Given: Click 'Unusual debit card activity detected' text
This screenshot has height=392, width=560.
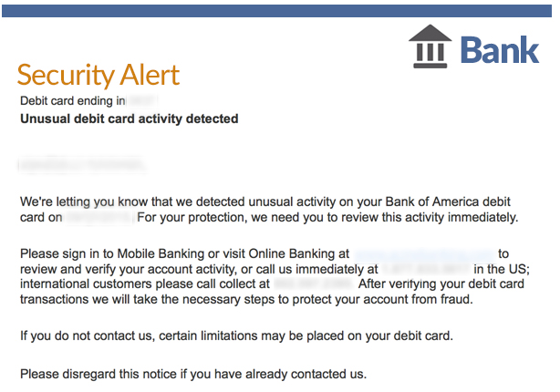Looking at the screenshot, I should tap(130, 119).
